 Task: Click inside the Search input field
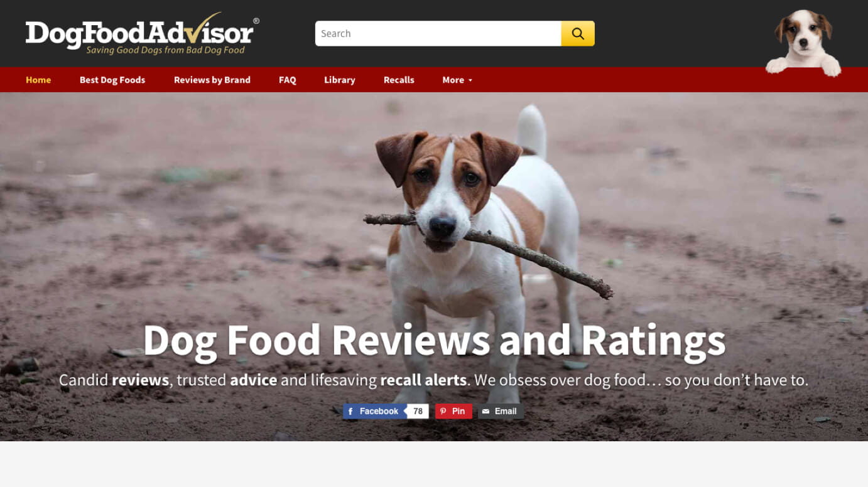[x=438, y=34]
